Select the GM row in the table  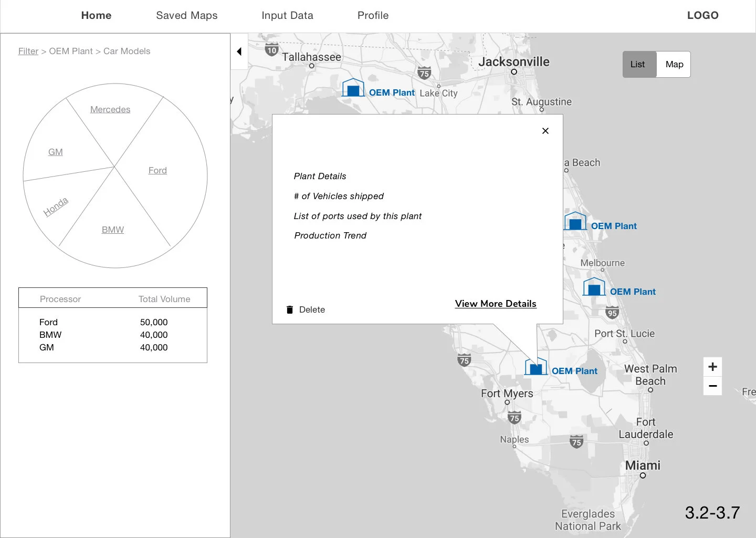pos(113,347)
